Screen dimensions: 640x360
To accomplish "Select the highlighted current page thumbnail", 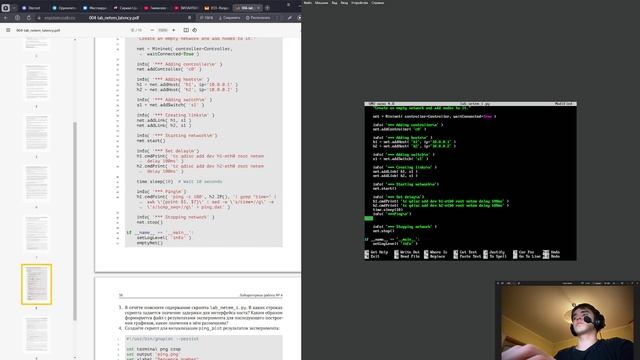I will [x=37, y=284].
